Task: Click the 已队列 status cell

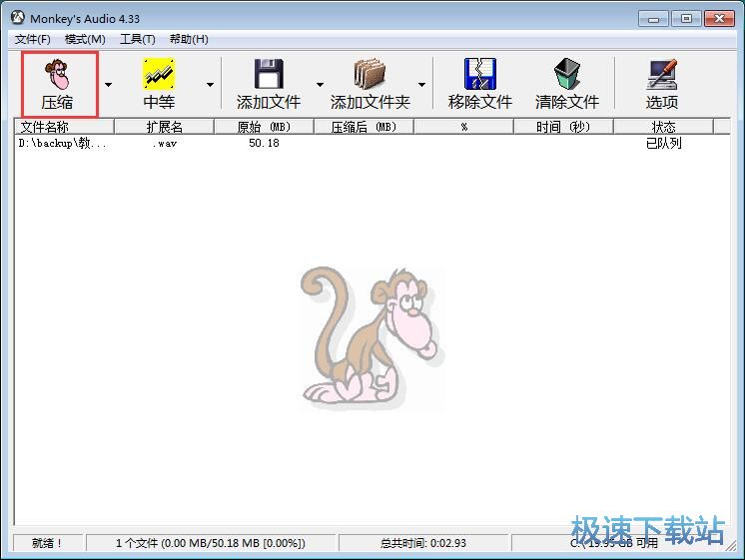Action: [664, 143]
